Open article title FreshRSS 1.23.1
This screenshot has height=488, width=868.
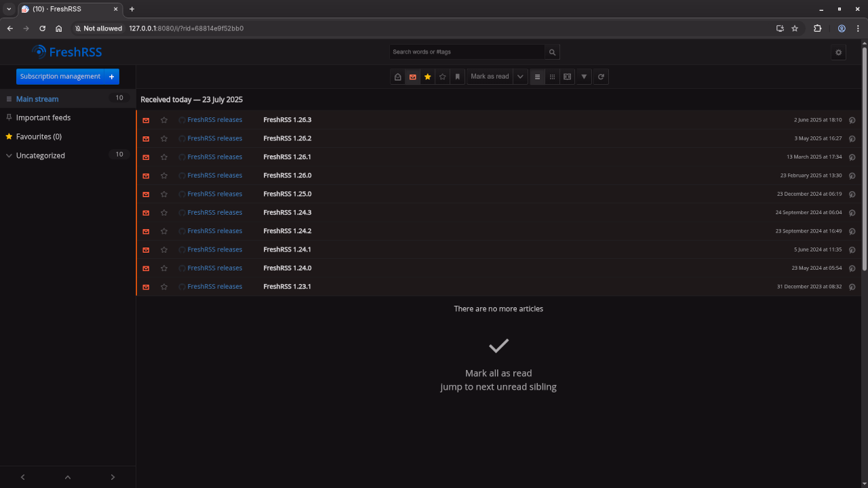pyautogui.click(x=288, y=287)
